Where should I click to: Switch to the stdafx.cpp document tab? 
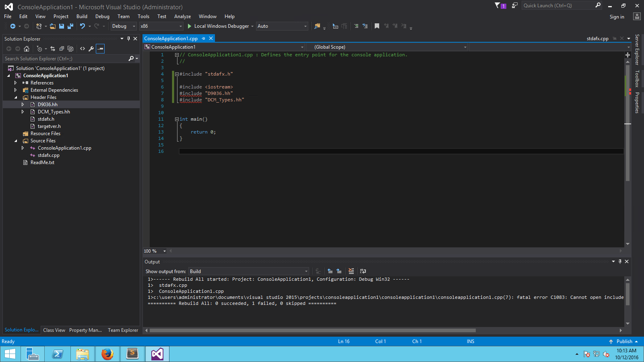(597, 39)
